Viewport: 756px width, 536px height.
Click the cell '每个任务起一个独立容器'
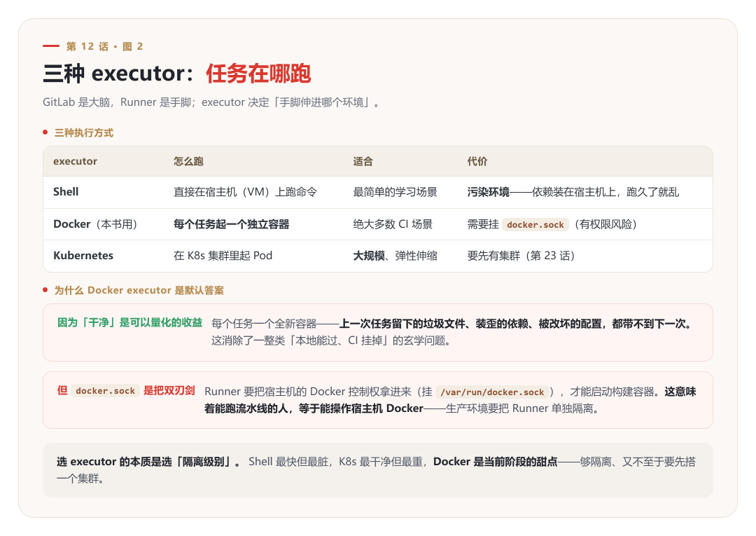coord(232,224)
